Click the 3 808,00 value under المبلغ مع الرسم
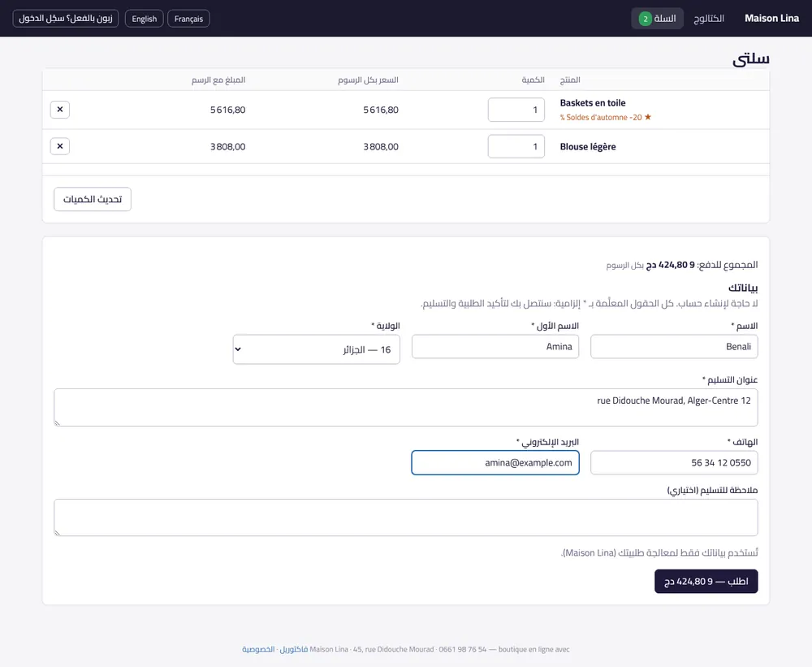Viewport: 812px width, 667px height. 228,147
